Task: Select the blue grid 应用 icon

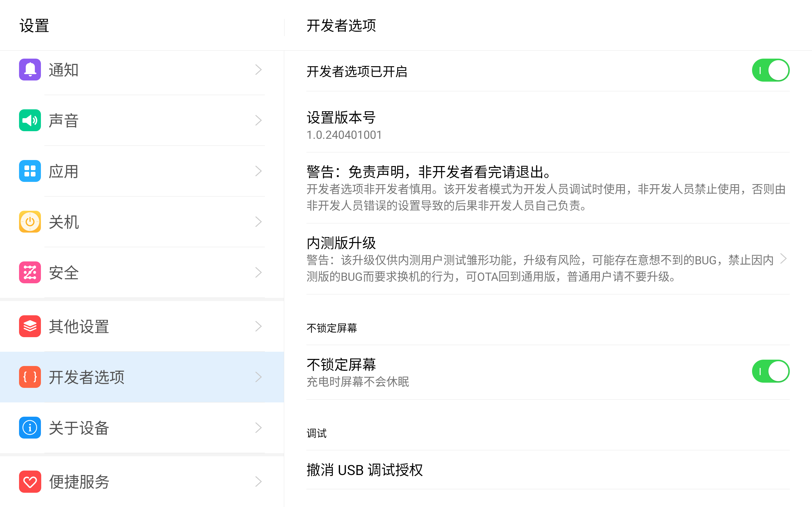Action: pos(30,171)
